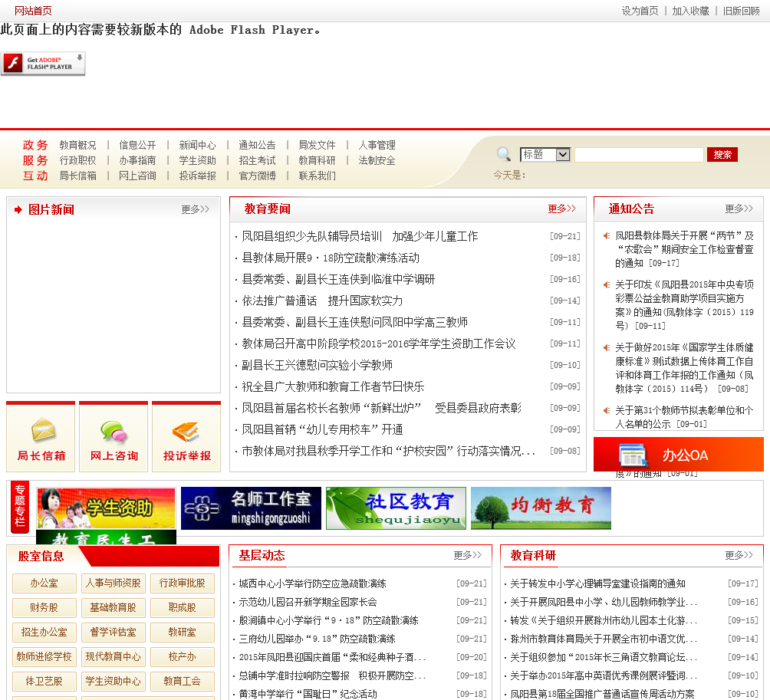Open article 县教体局开展9·18防空疏散演练活动
The width and height of the screenshot is (770, 700).
click(331, 258)
